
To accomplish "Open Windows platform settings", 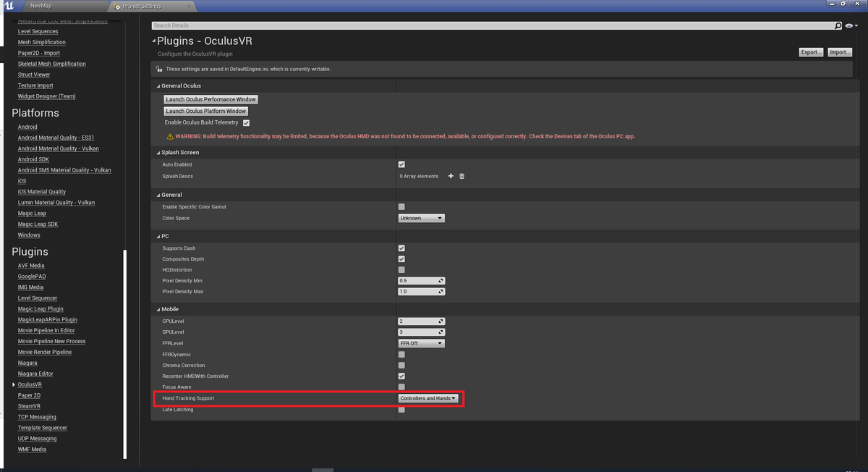I will tap(29, 235).
